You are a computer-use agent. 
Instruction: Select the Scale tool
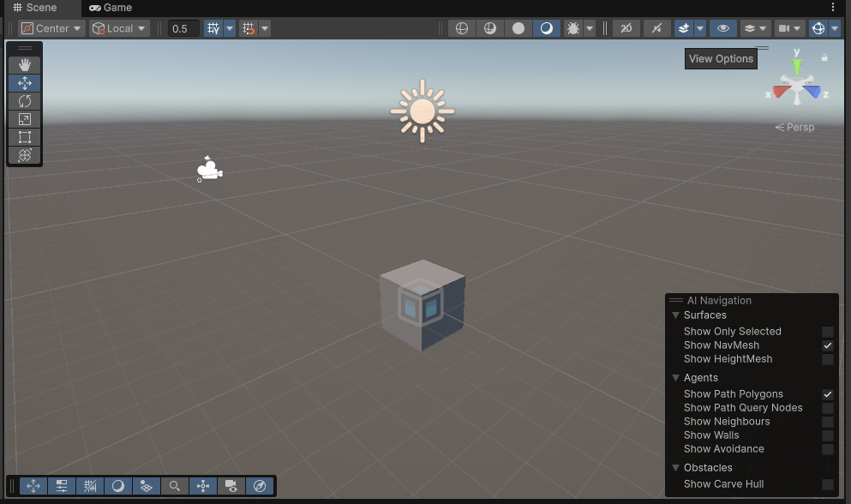click(x=24, y=119)
